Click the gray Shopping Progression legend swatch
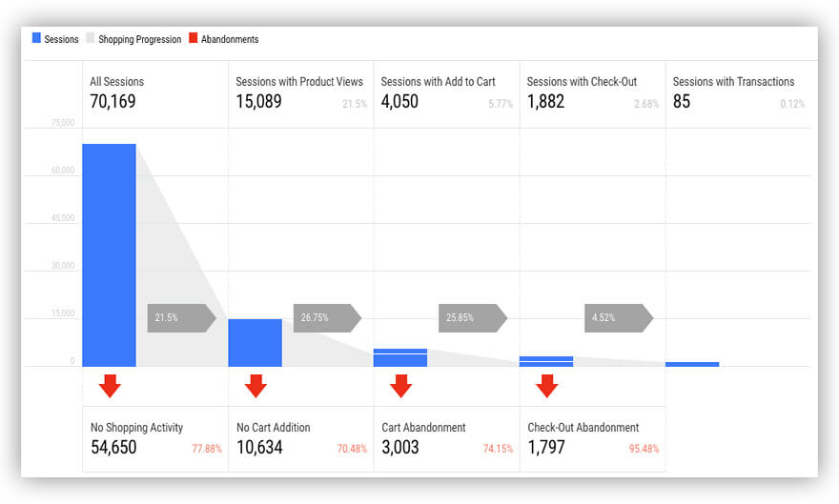Viewport: 839px width, 504px height. coord(91,38)
